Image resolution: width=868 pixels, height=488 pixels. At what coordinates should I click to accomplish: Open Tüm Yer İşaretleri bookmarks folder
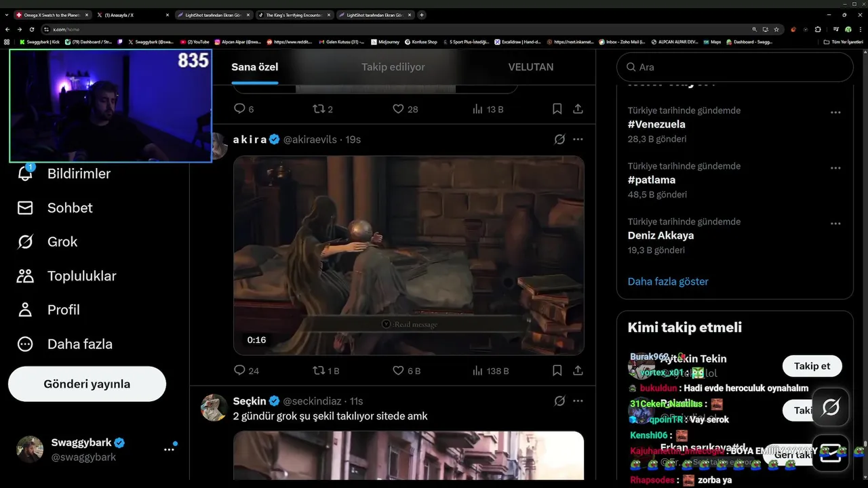coord(843,42)
